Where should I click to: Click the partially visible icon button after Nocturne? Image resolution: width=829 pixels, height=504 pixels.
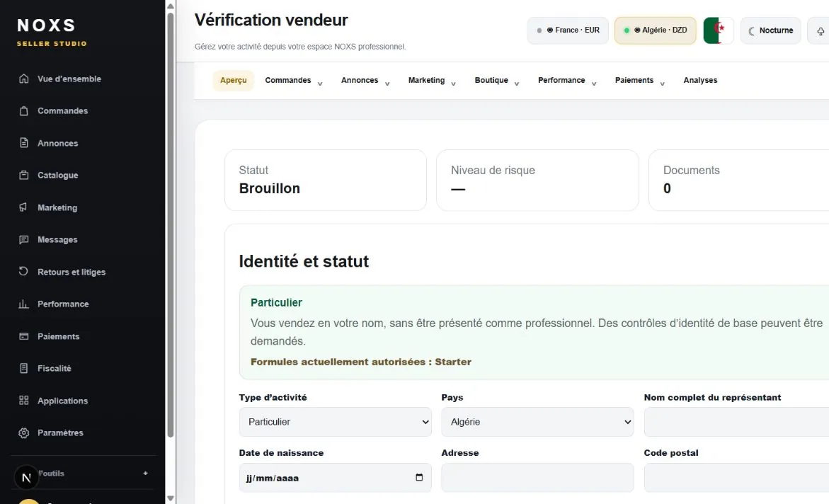click(819, 30)
